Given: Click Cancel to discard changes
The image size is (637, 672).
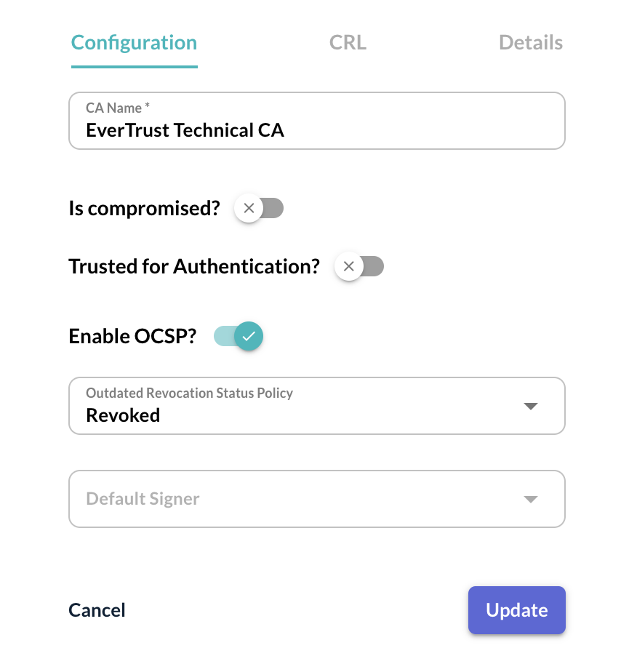Looking at the screenshot, I should (x=97, y=610).
